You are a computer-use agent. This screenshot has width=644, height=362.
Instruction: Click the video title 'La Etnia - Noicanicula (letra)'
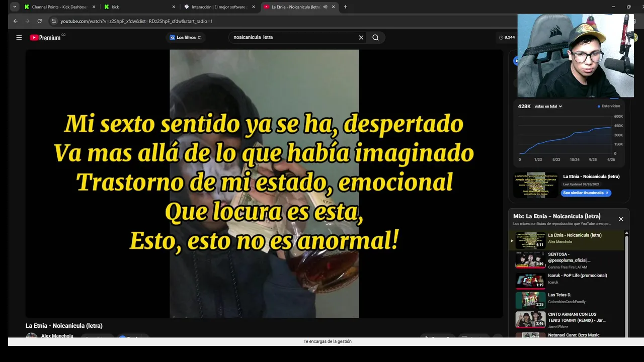(x=64, y=326)
